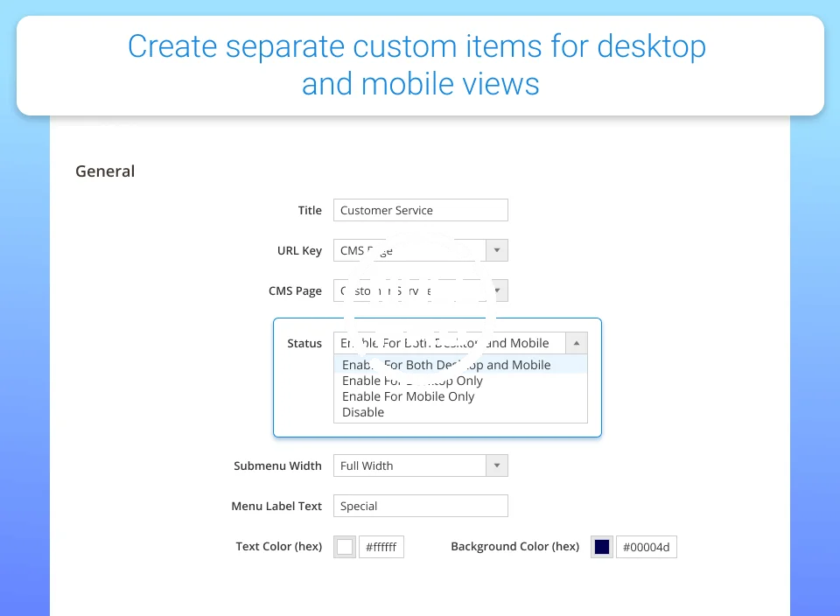Click the 'Background Color (hex)' label
The height and width of the screenshot is (616, 840).
coord(514,546)
